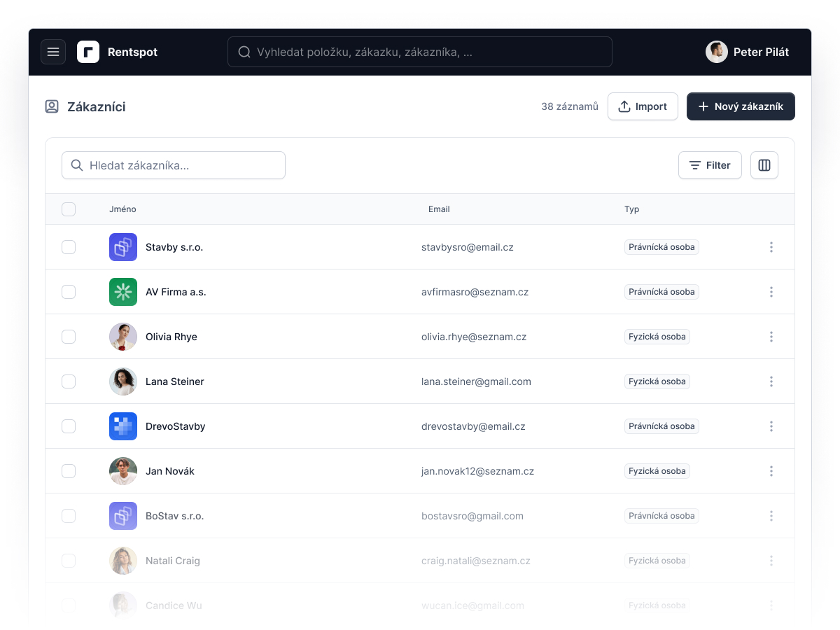Click the Rentspot brand name

pyautogui.click(x=132, y=52)
